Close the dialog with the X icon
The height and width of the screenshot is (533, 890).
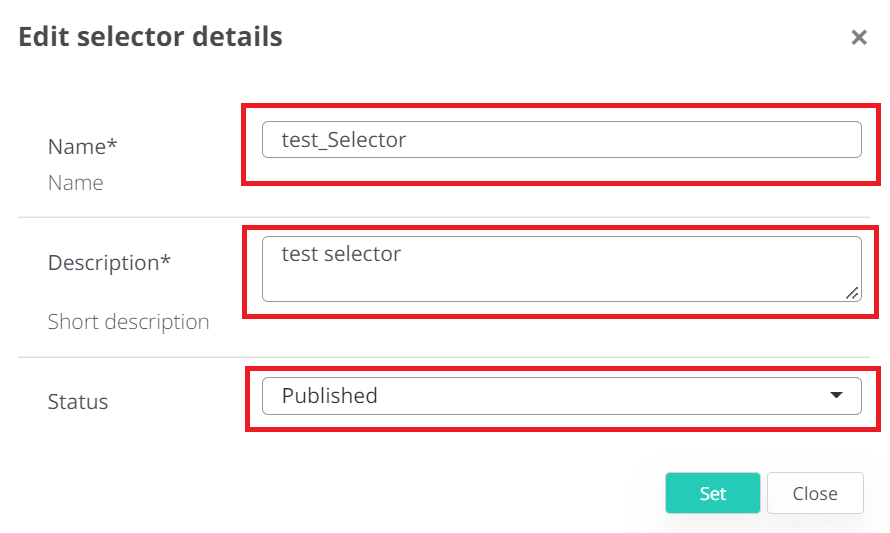[x=858, y=38]
